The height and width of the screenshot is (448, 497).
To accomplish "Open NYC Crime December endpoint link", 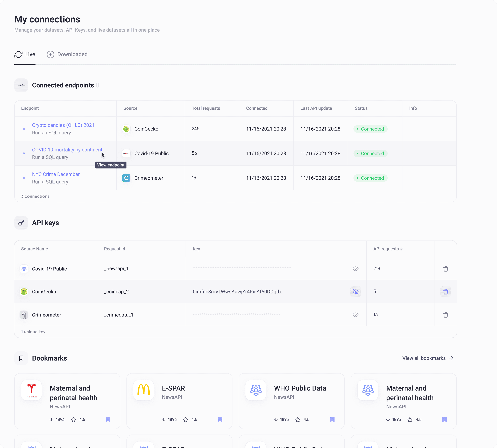I will pyautogui.click(x=56, y=174).
